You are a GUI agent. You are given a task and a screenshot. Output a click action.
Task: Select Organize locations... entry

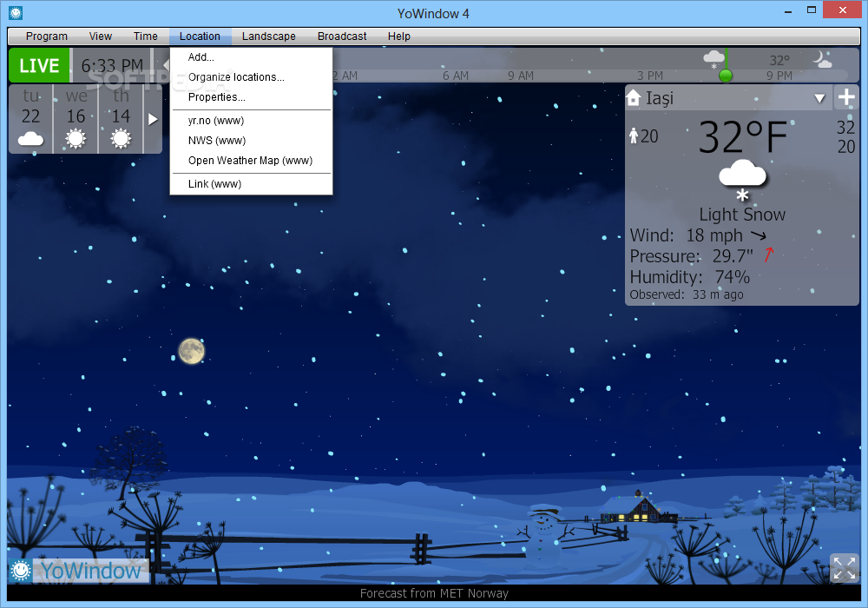[x=252, y=77]
